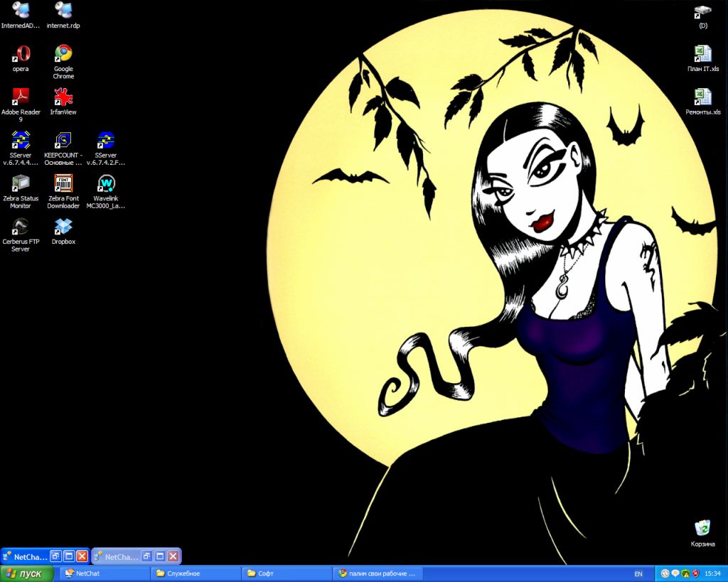Select the KEEPCOUNT desktop shortcut

63,148
